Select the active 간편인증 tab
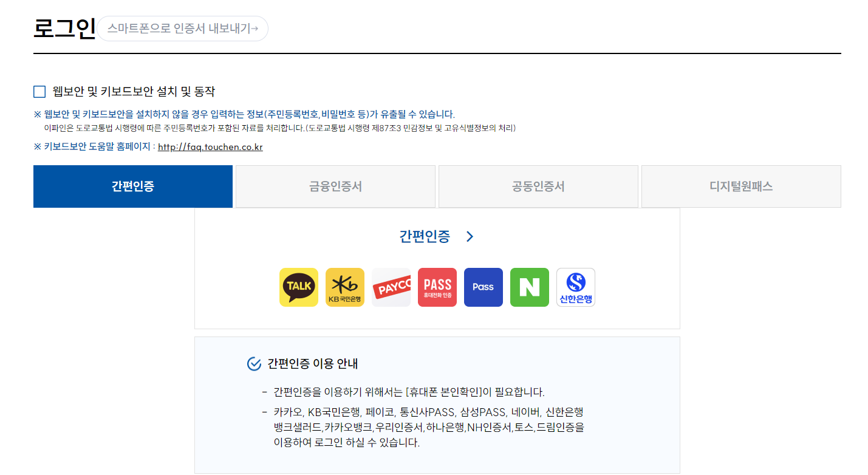The width and height of the screenshot is (868, 475). coord(132,186)
